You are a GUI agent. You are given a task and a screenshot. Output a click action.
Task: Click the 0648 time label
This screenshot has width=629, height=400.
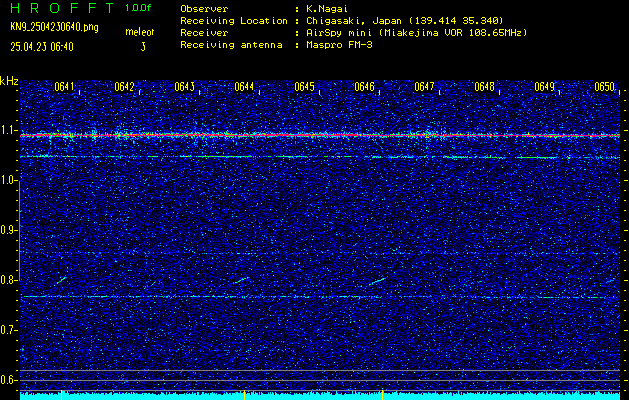click(x=485, y=87)
